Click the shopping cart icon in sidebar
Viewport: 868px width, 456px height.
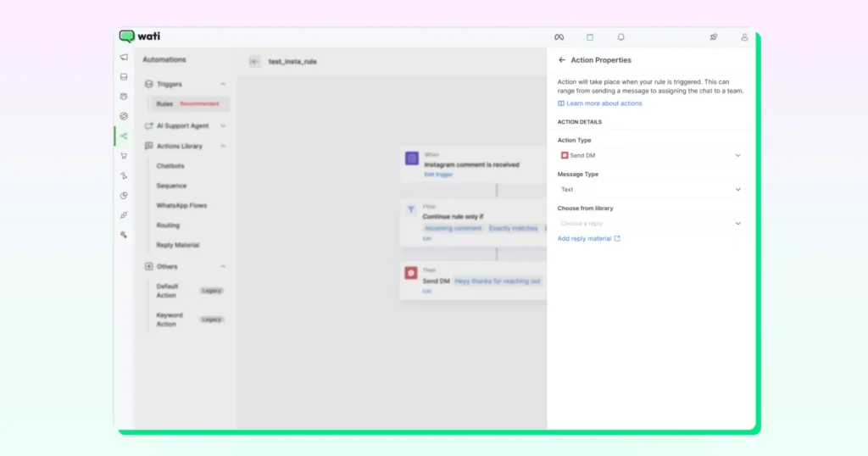click(124, 156)
